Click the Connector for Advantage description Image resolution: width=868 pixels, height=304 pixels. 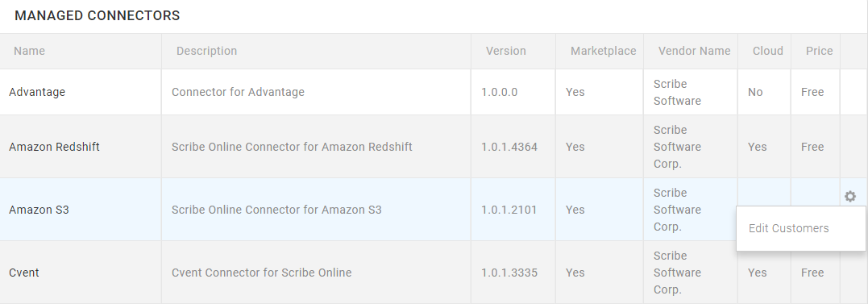click(238, 92)
